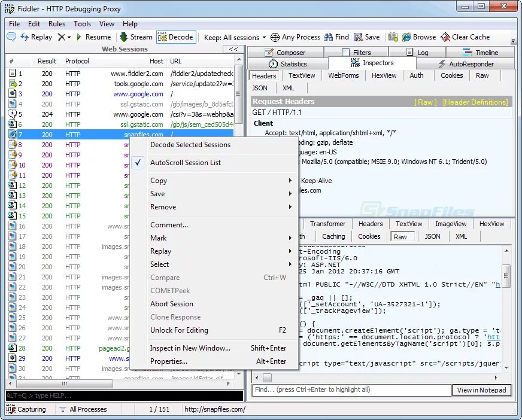Expand the Save submenu in context menu
The height and width of the screenshot is (420, 522).
pos(214,194)
